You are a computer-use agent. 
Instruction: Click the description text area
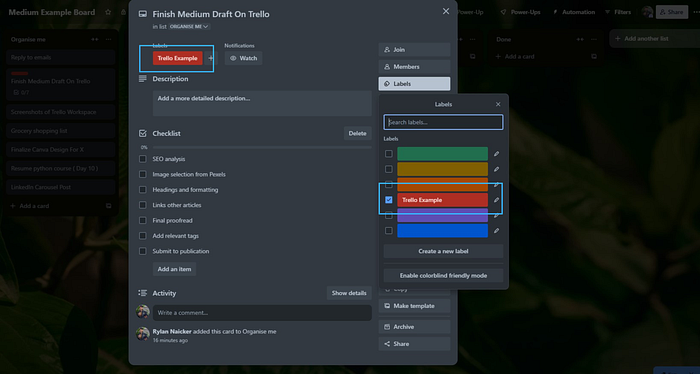click(x=262, y=104)
